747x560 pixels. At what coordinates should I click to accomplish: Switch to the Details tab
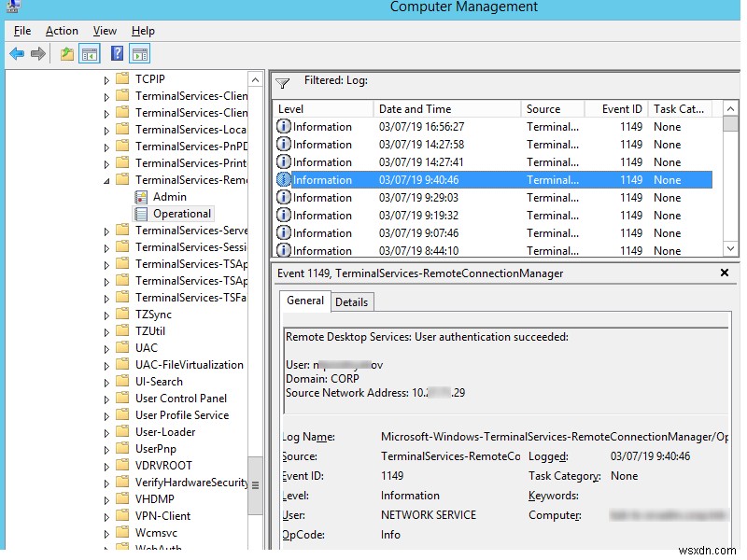click(352, 301)
